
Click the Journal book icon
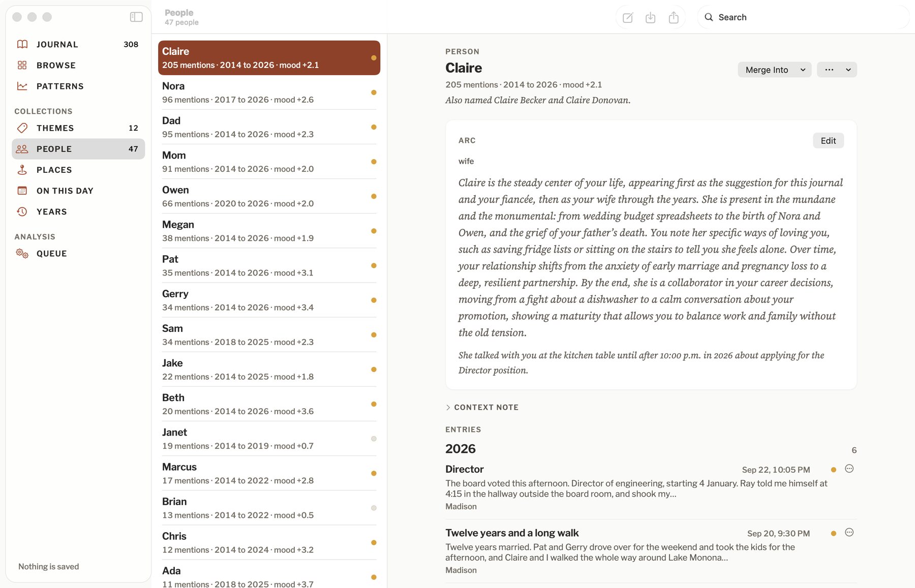click(x=22, y=44)
